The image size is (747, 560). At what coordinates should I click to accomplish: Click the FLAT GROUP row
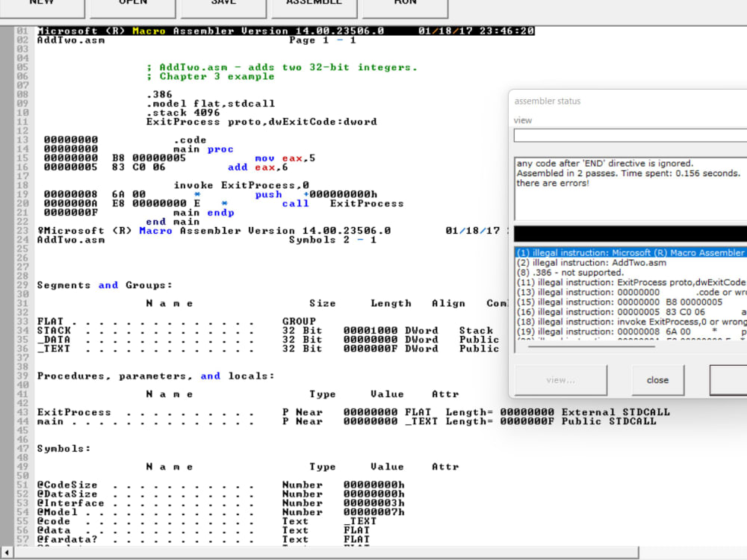(176, 321)
